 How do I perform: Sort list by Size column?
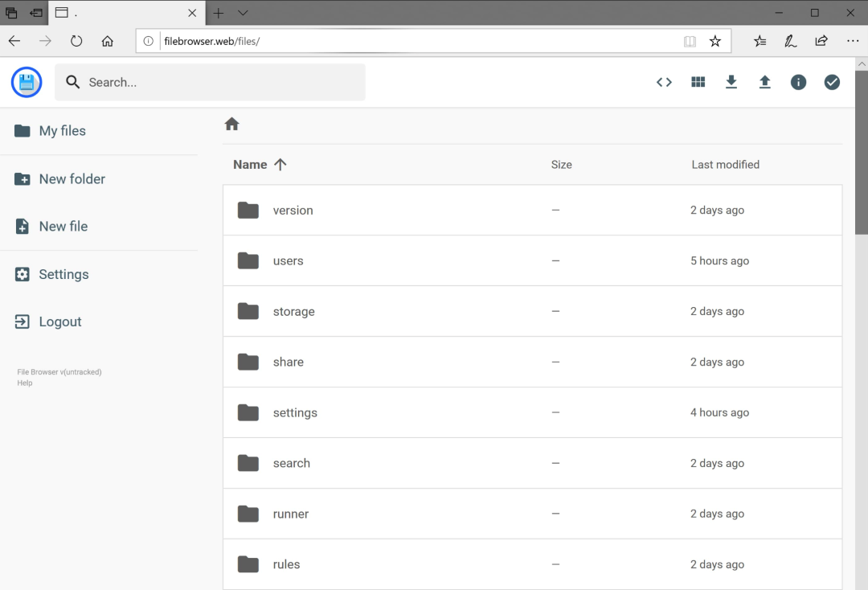tap(561, 165)
